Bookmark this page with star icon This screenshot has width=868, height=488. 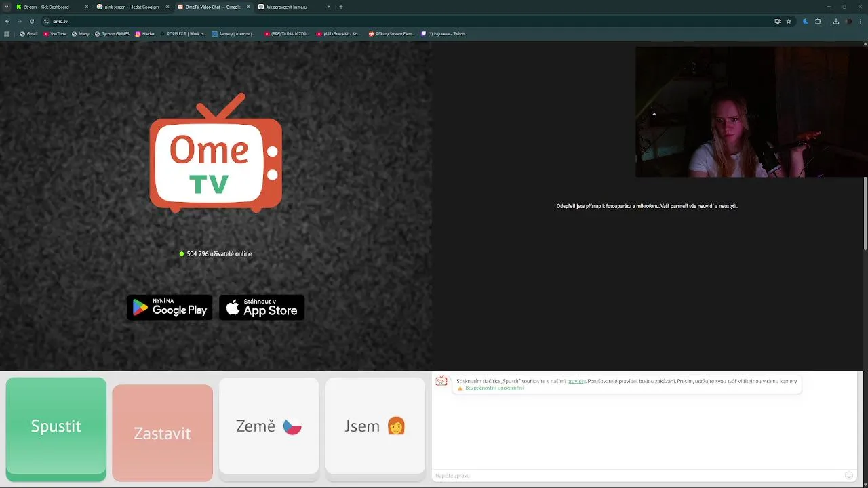tap(789, 21)
